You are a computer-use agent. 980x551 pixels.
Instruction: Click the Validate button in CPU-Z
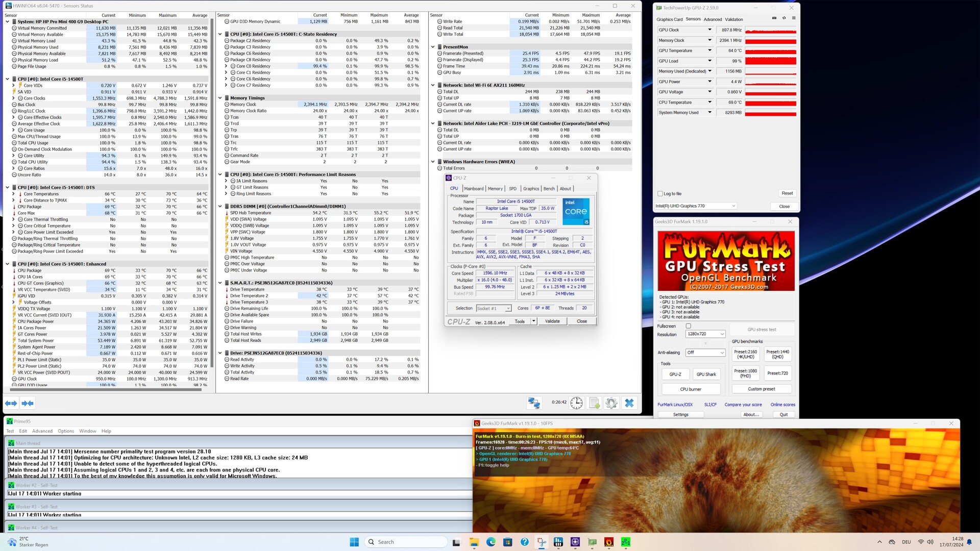(552, 321)
